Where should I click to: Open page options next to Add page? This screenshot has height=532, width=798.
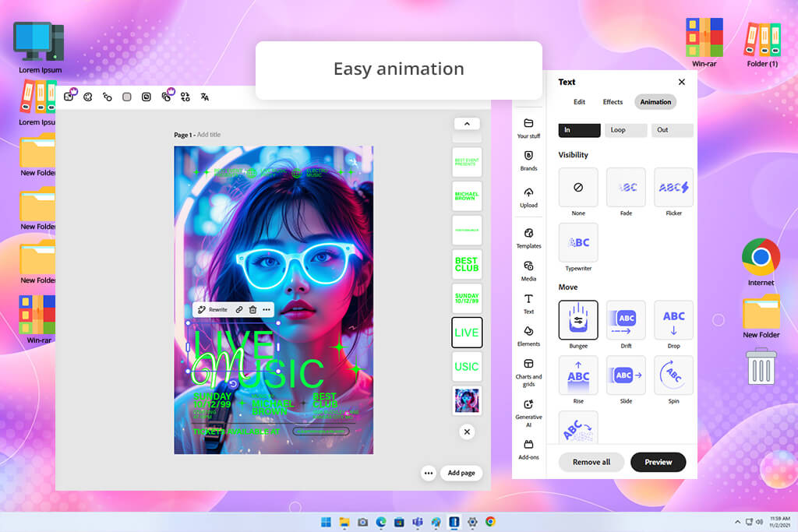pos(428,473)
